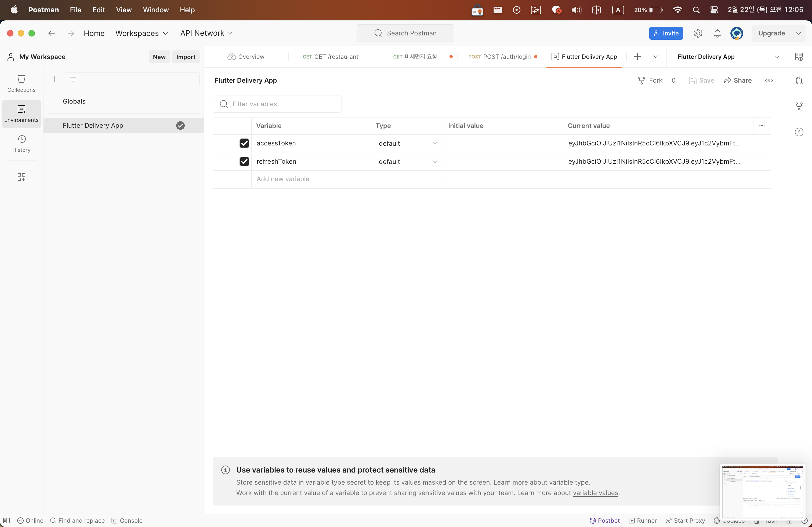Switch to the GET /restaurant tab

(x=330, y=57)
